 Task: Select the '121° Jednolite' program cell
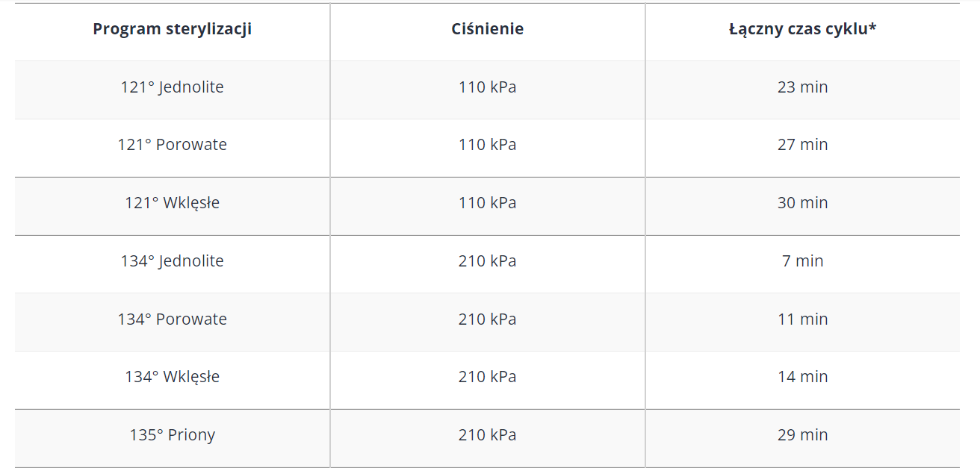click(x=172, y=87)
